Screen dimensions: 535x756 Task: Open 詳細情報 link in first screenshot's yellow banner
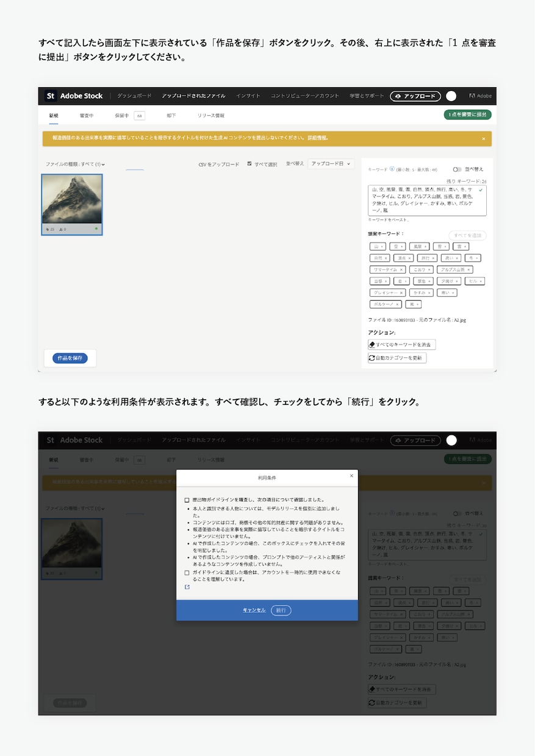[x=318, y=138]
